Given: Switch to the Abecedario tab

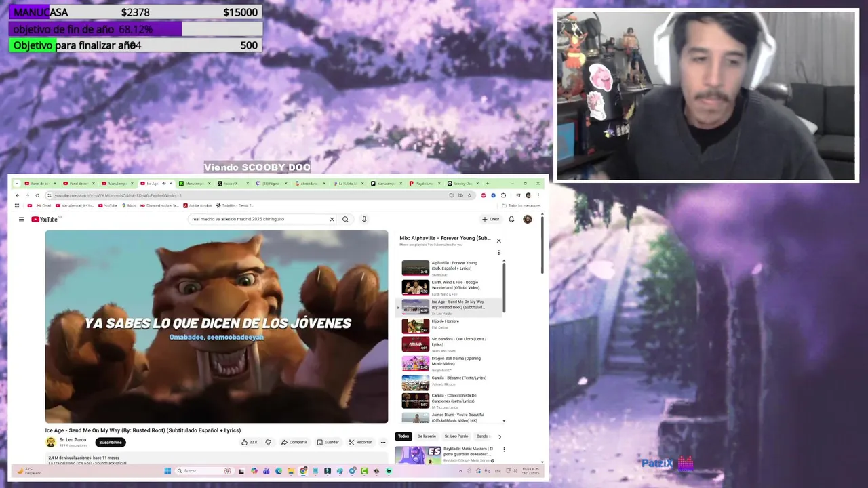Looking at the screenshot, I should coord(310,184).
